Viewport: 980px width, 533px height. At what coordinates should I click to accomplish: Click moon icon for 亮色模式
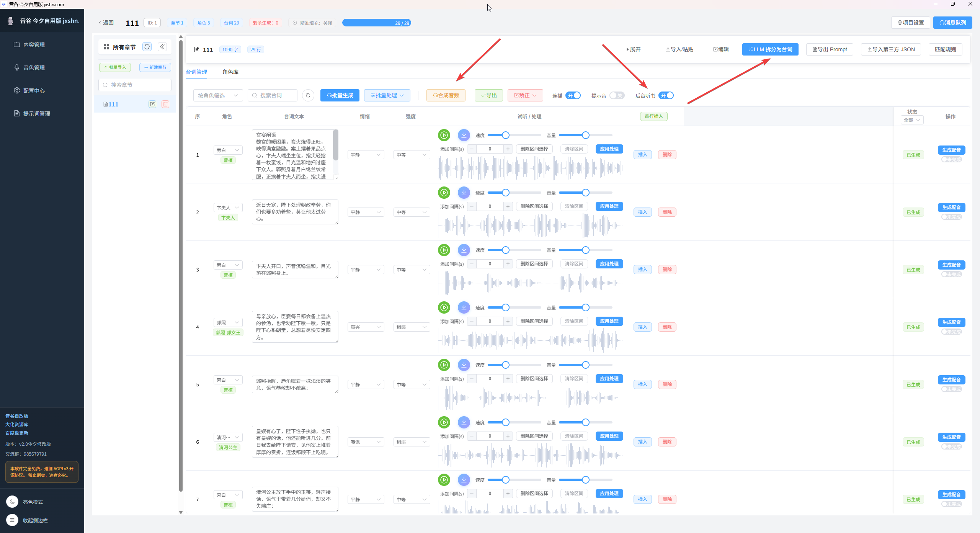point(12,502)
